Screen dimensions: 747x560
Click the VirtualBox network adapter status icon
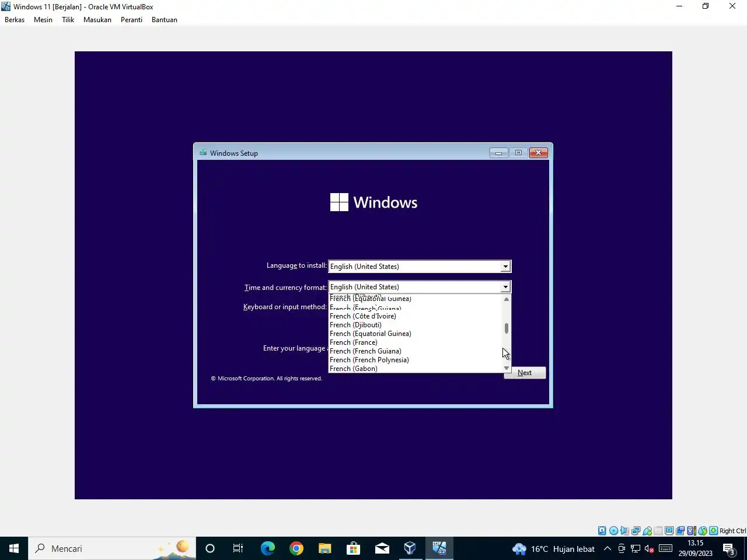point(636,531)
